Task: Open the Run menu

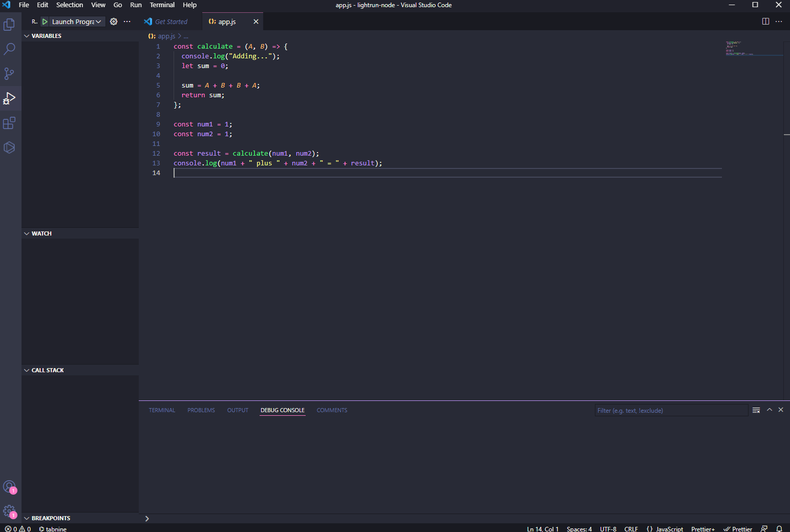Action: click(x=136, y=5)
